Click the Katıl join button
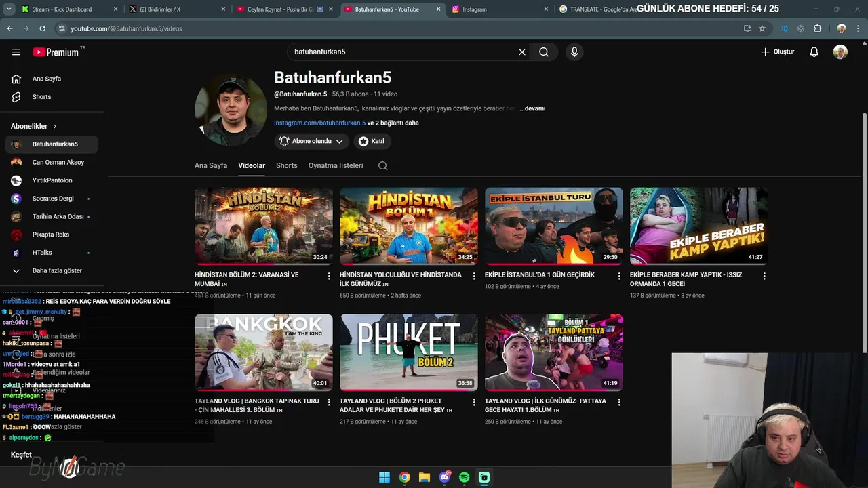Viewport: 868px width, 488px height. pos(372,141)
